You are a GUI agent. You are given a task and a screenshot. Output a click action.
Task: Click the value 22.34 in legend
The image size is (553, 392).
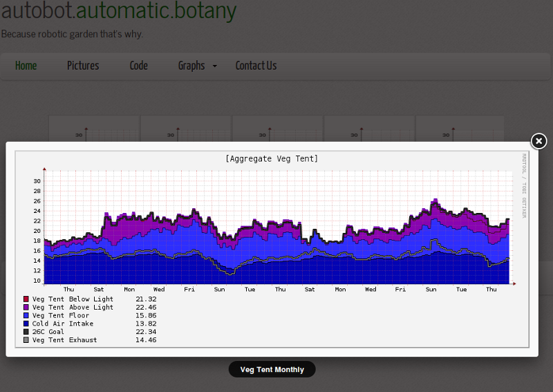[146, 332]
